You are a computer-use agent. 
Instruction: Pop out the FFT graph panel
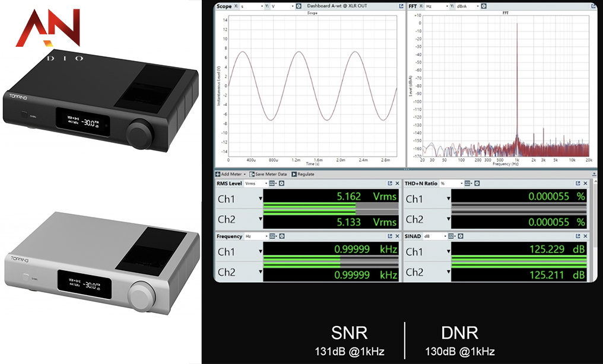pyautogui.click(x=593, y=6)
